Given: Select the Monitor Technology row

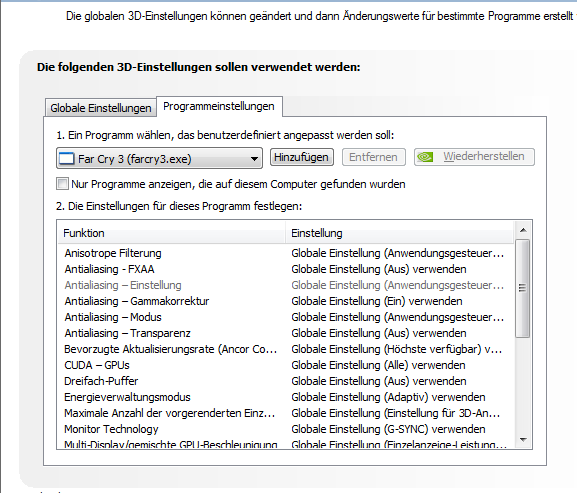Looking at the screenshot, I should 286,429.
